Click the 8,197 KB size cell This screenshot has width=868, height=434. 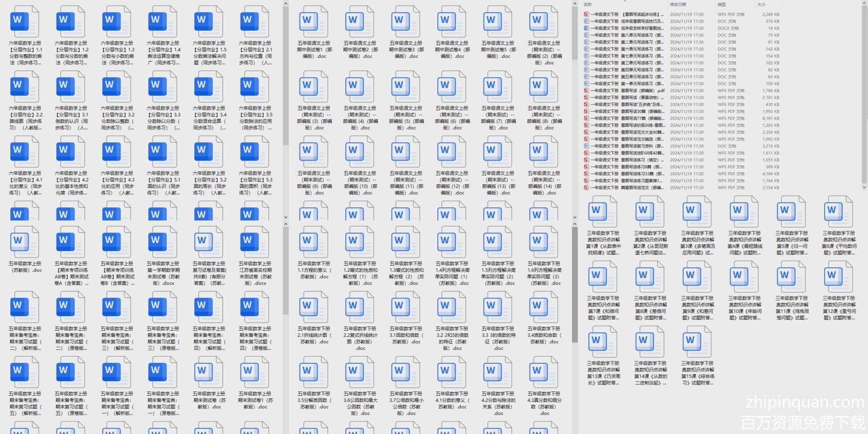pos(771,118)
